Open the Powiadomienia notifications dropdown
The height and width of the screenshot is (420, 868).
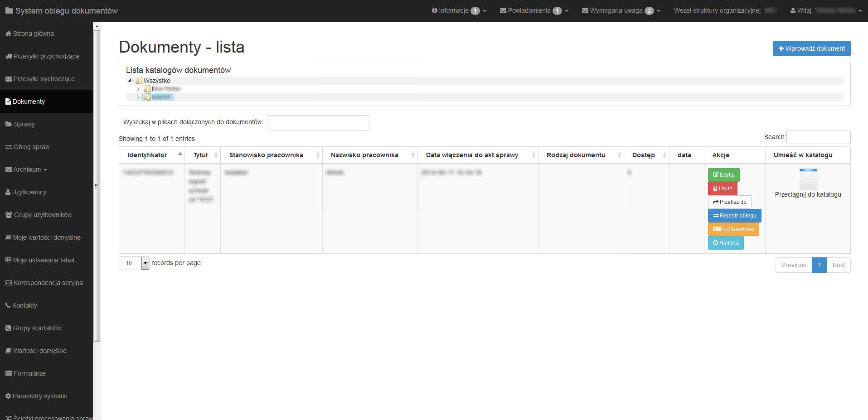coord(533,10)
